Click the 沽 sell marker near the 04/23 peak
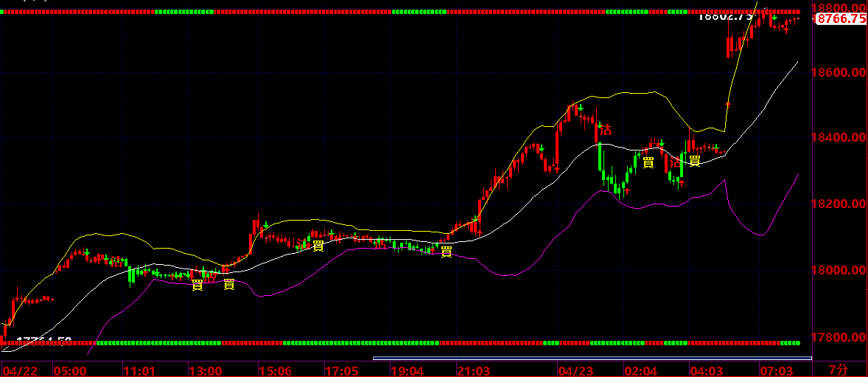 click(x=606, y=130)
